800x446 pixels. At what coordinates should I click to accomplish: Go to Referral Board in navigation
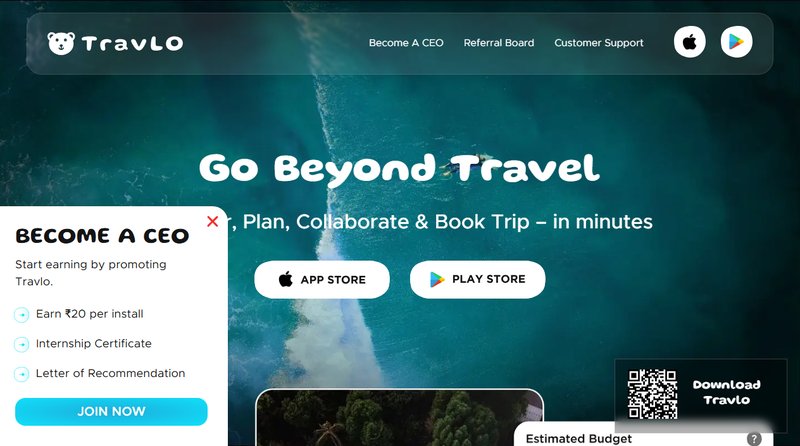498,43
